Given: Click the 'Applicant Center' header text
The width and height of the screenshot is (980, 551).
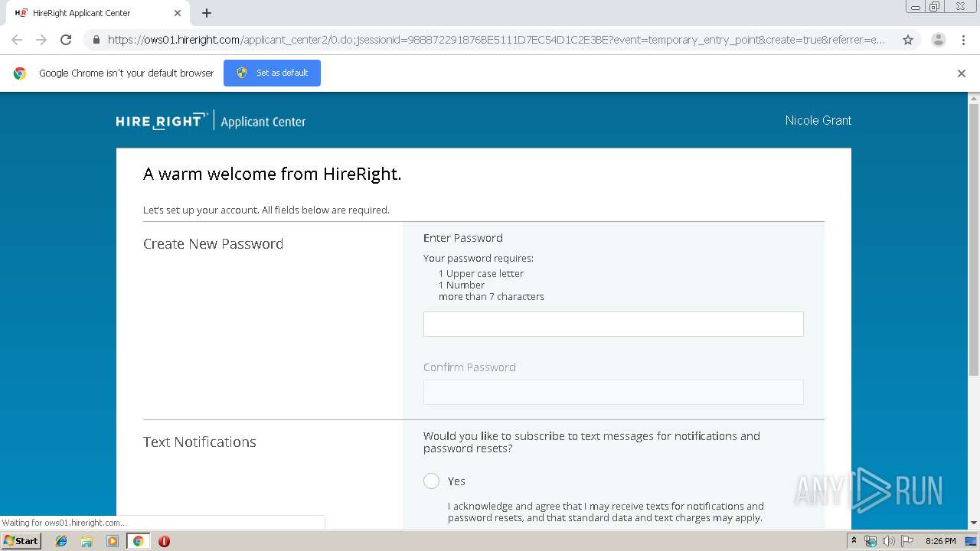Looking at the screenshot, I should pyautogui.click(x=263, y=122).
